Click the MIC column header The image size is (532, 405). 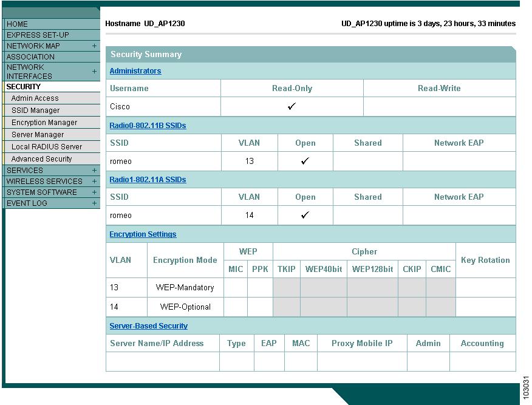236,269
